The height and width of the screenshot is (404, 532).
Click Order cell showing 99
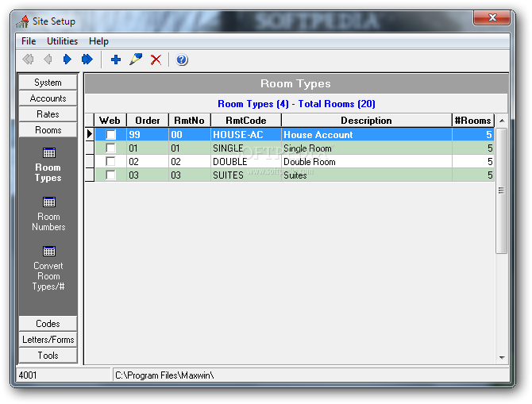coord(148,135)
